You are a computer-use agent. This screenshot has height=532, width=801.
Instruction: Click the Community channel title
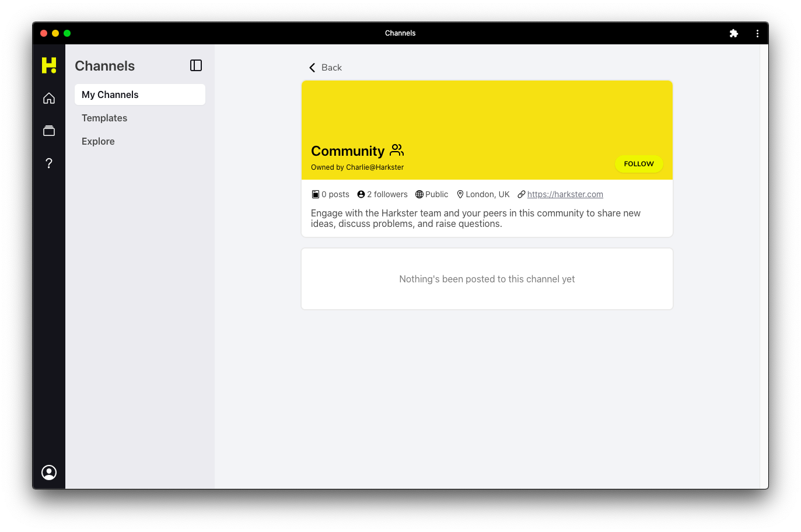[x=348, y=151]
